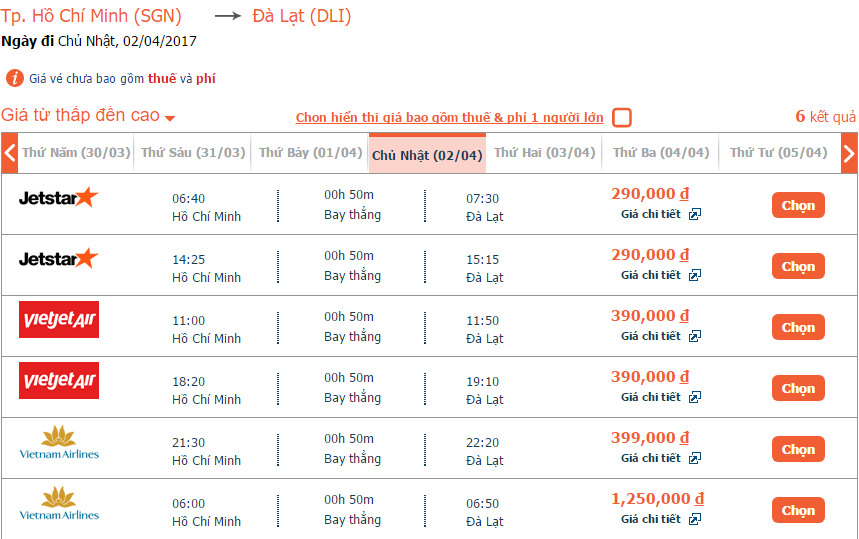The height and width of the screenshot is (539, 859).
Task: Open price detail icon for 14:25 Jetstar flight
Action: click(695, 275)
